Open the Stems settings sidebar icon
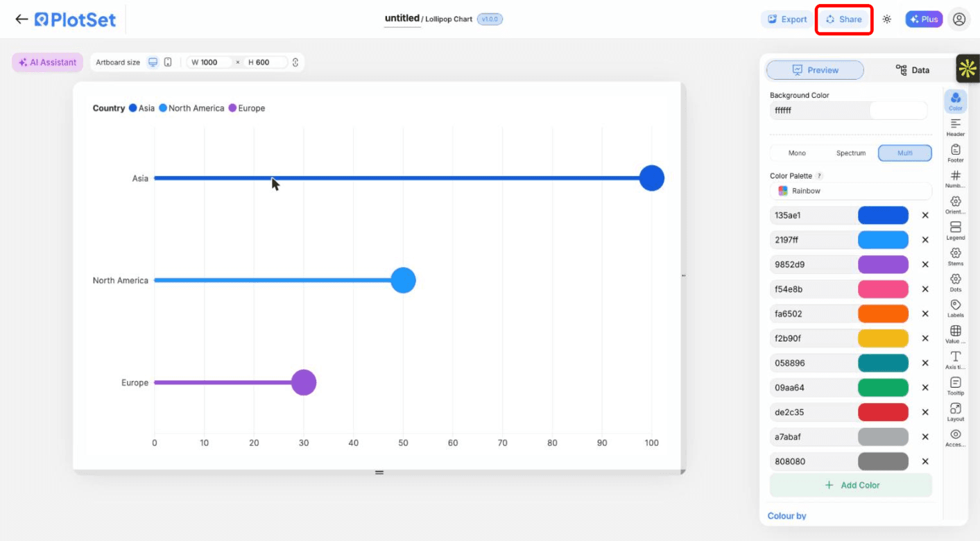Image resolution: width=980 pixels, height=541 pixels. coord(956,257)
